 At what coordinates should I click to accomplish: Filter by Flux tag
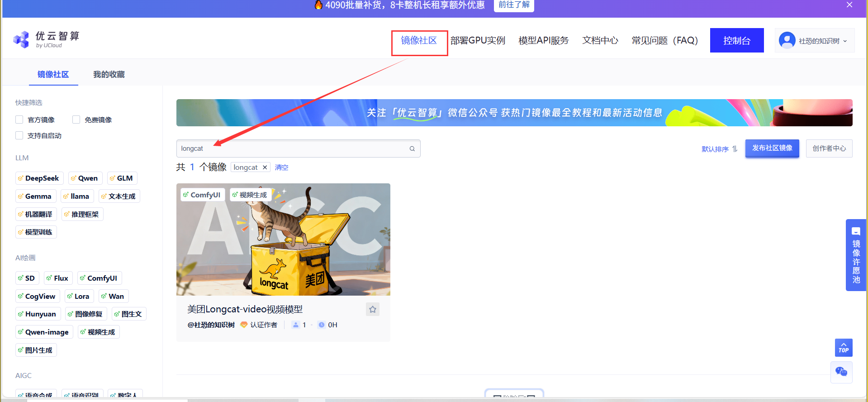pos(58,278)
